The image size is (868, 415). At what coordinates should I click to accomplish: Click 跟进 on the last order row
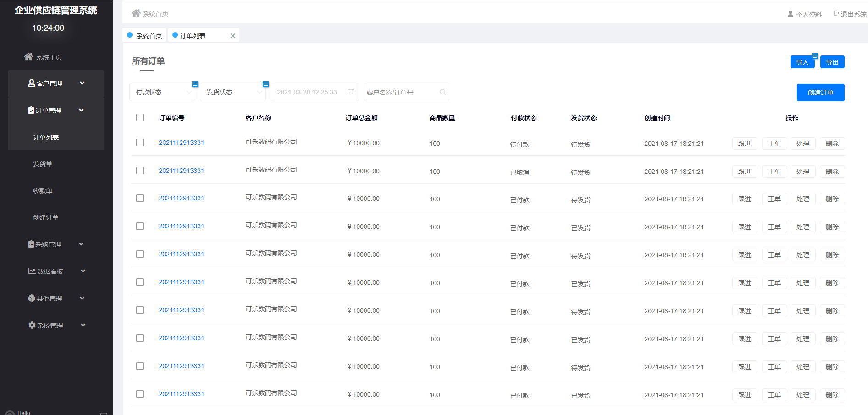pyautogui.click(x=745, y=395)
